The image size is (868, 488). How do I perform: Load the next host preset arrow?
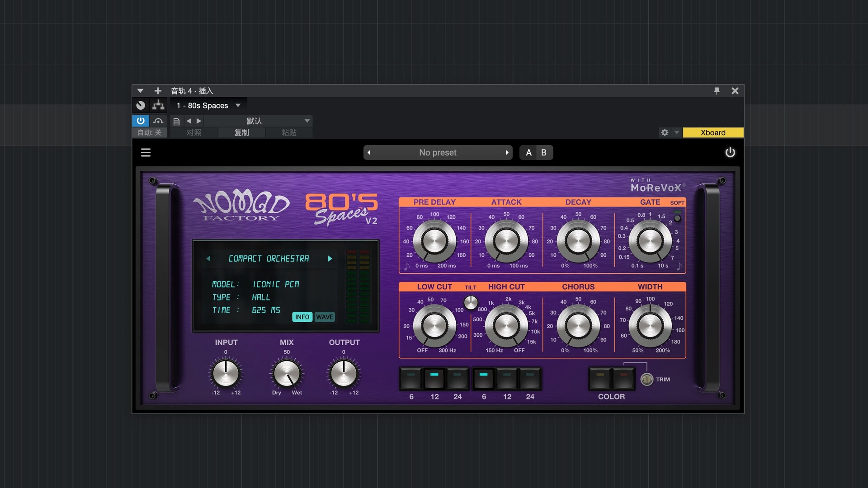[x=199, y=121]
